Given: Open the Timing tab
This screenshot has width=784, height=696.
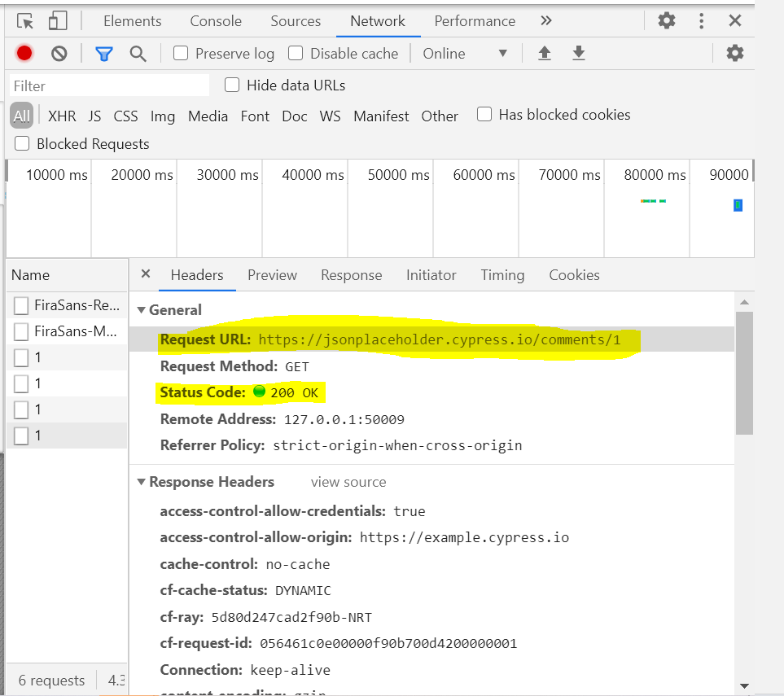Looking at the screenshot, I should click(502, 275).
